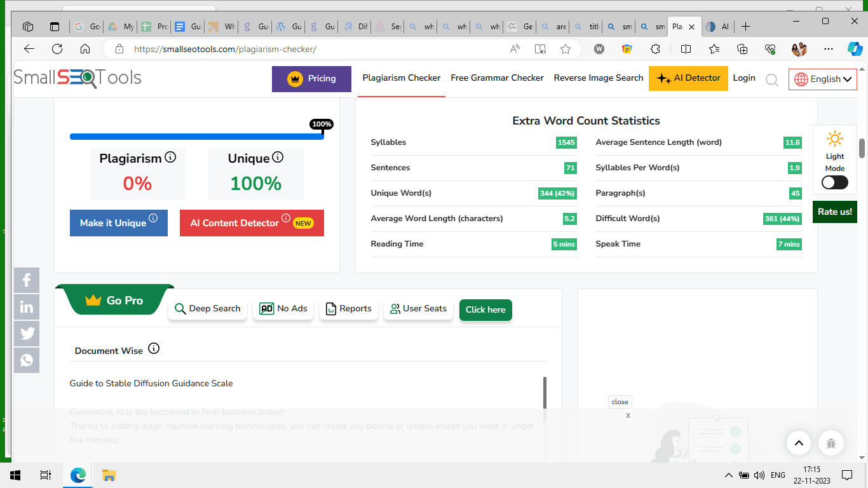868x488 pixels.
Task: Close the active Plagiarism browser tab
Action: [691, 27]
